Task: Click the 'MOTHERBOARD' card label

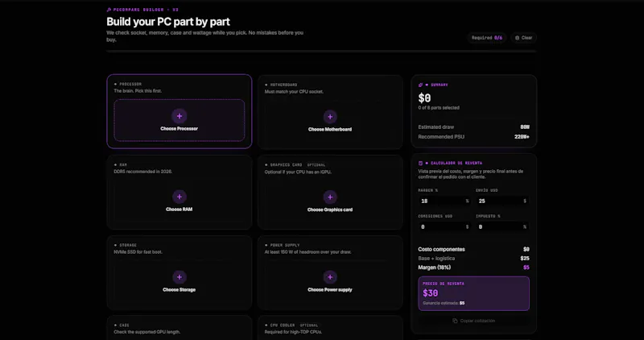Action: [x=283, y=85]
